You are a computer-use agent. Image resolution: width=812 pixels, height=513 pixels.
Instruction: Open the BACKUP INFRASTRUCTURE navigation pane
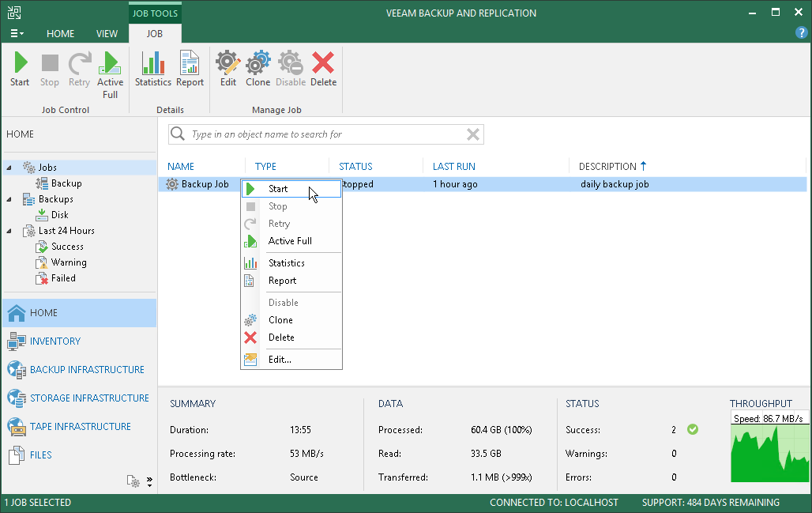80,370
